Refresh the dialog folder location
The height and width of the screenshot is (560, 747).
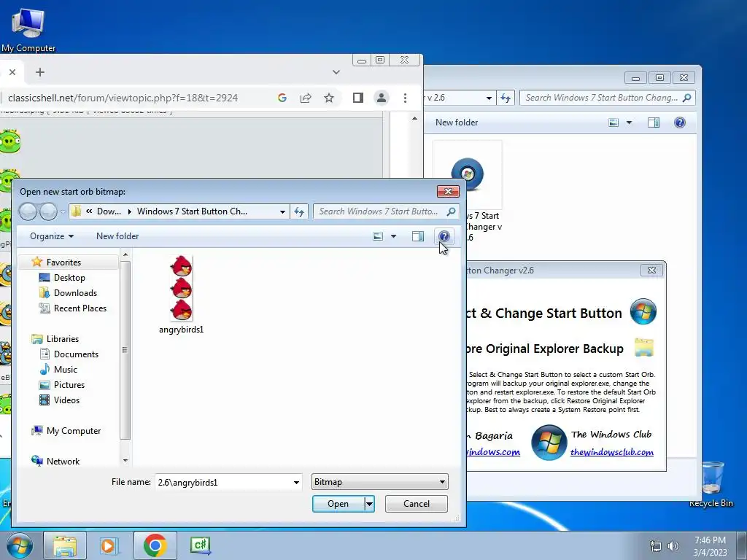299,211
